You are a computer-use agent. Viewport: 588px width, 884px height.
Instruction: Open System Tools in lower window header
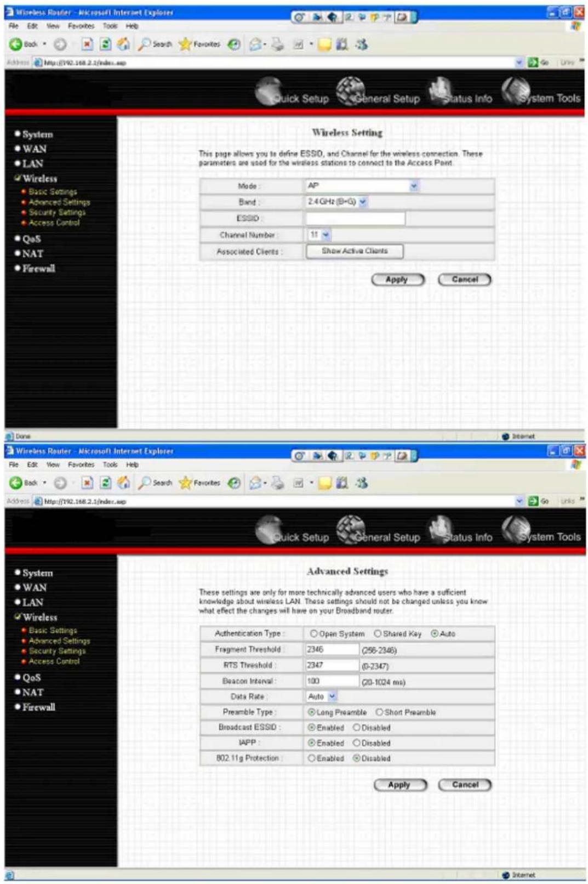pos(541,531)
